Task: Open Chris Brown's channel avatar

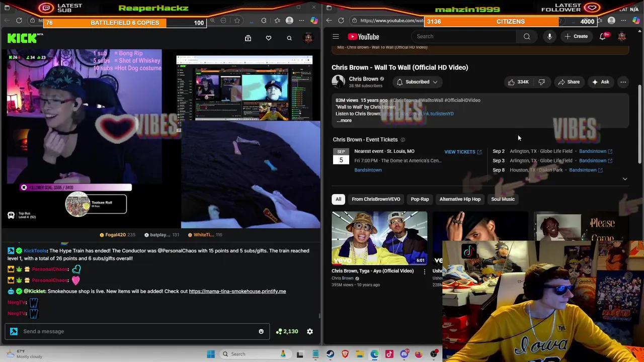Action: pos(338,81)
